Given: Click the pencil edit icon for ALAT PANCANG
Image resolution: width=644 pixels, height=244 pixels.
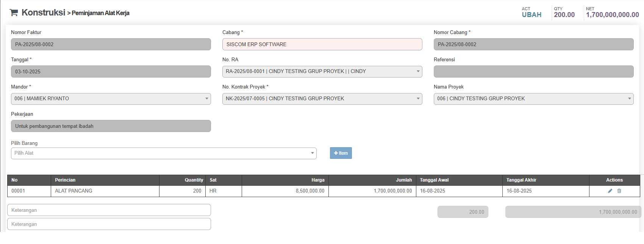Looking at the screenshot, I should click(x=610, y=191).
